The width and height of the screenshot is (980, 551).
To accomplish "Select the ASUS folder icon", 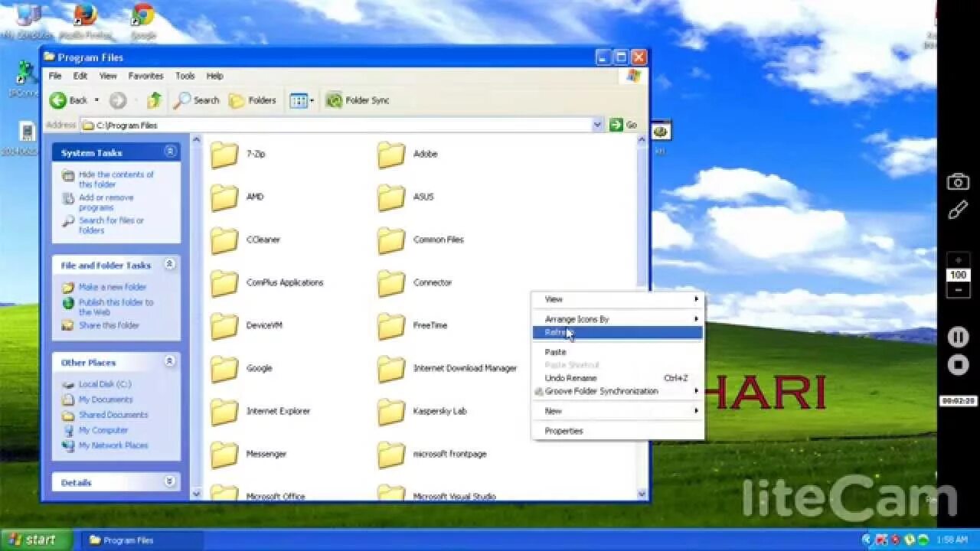I will pyautogui.click(x=391, y=197).
